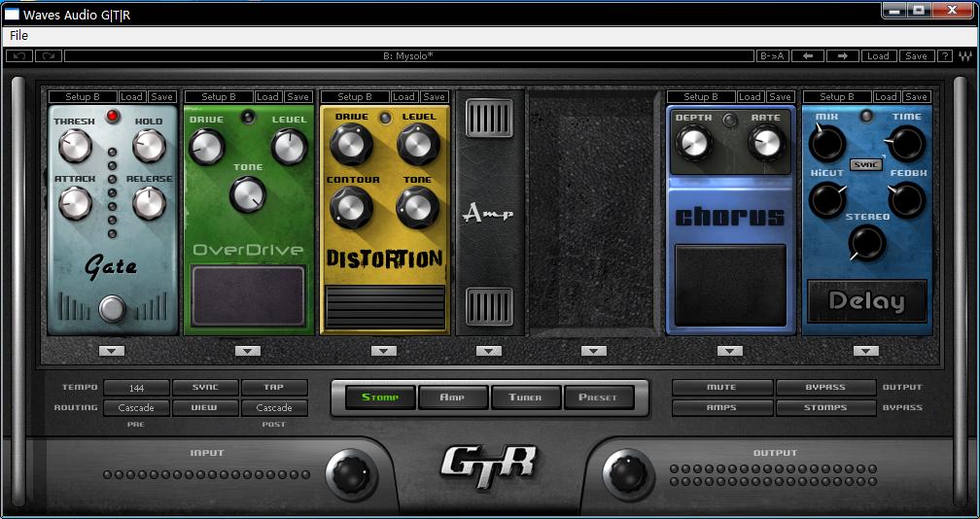Switch to the Preset tab

point(598,398)
